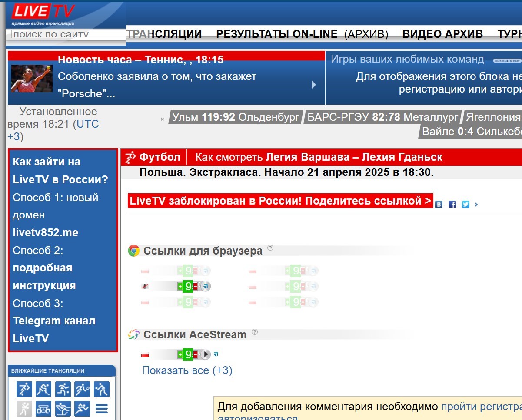The width and height of the screenshot is (522, 420).
Task: Open the (АРХИВ) results archive link
Action: [x=366, y=34]
